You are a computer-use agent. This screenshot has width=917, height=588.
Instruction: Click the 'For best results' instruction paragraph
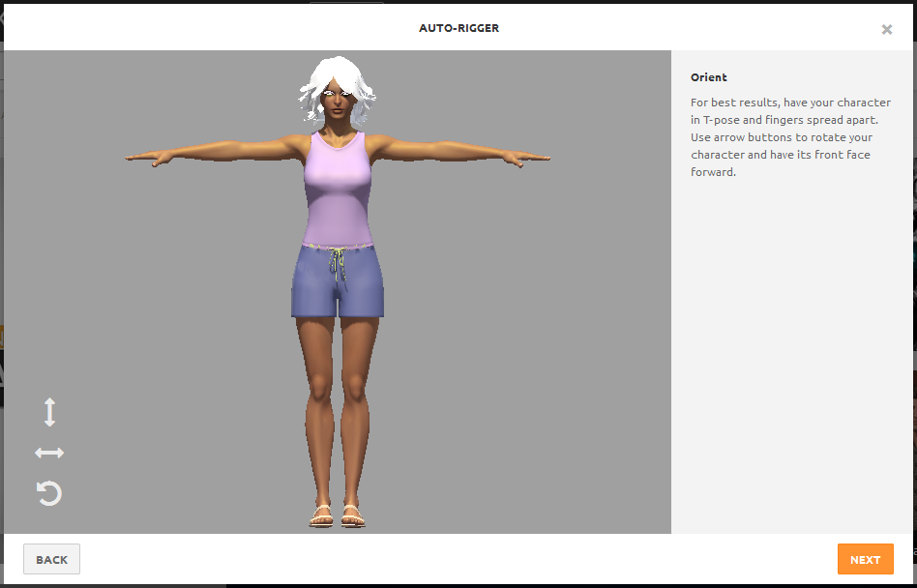(x=790, y=136)
